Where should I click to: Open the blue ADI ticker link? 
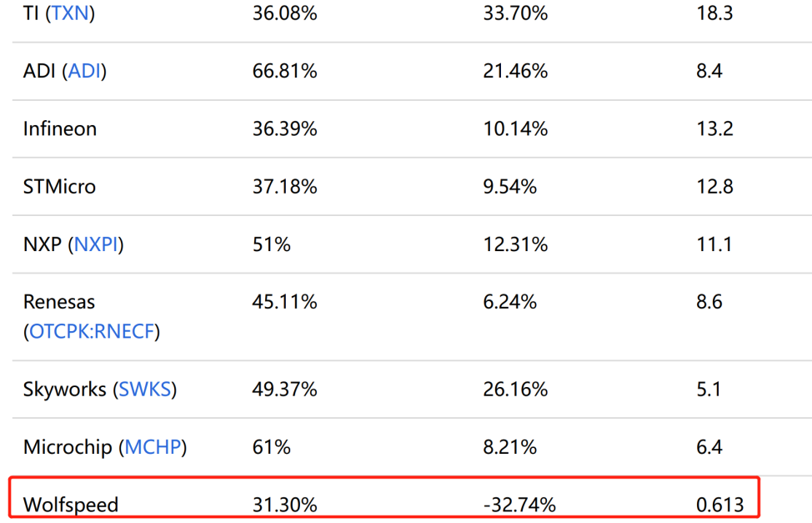[84, 71]
